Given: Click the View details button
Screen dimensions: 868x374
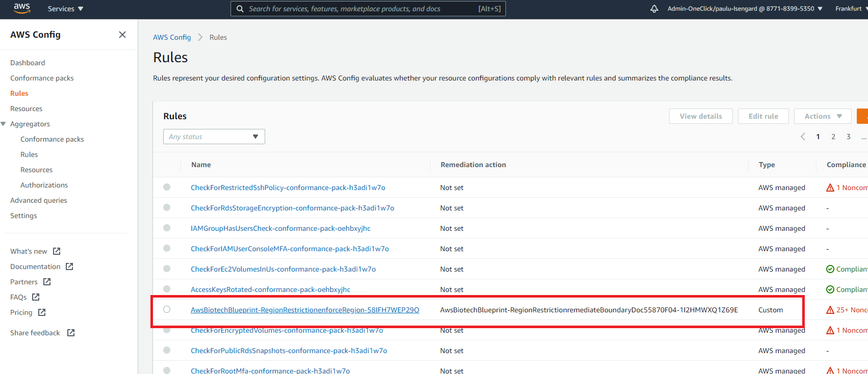Looking at the screenshot, I should point(701,116).
